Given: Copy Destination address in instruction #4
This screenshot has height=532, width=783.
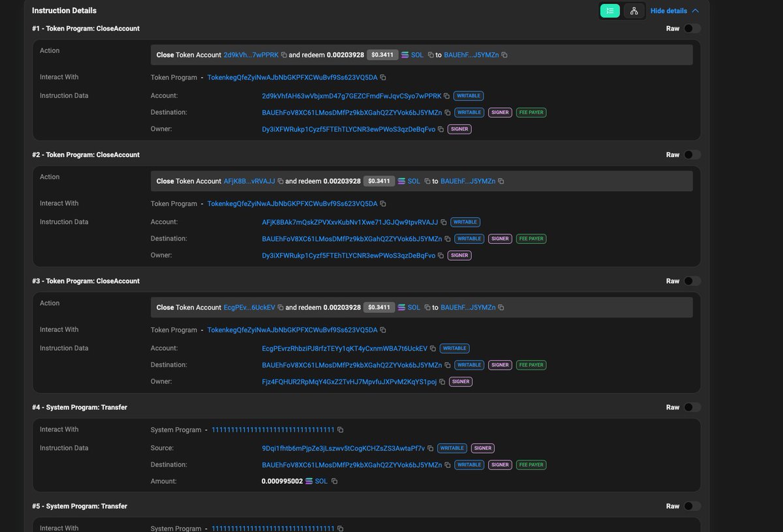Looking at the screenshot, I should [447, 465].
